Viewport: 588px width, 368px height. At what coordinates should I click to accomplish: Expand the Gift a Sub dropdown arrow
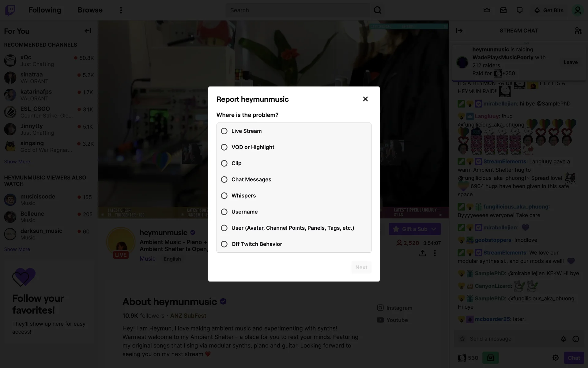pyautogui.click(x=434, y=229)
